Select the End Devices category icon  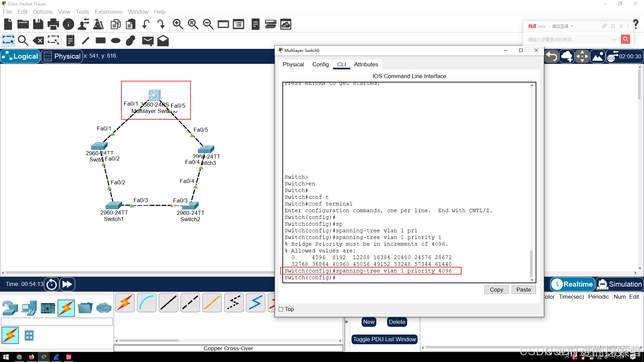click(x=29, y=308)
